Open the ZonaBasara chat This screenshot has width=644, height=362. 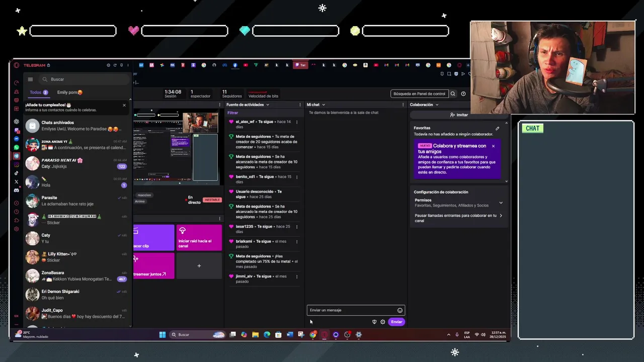[x=77, y=276]
